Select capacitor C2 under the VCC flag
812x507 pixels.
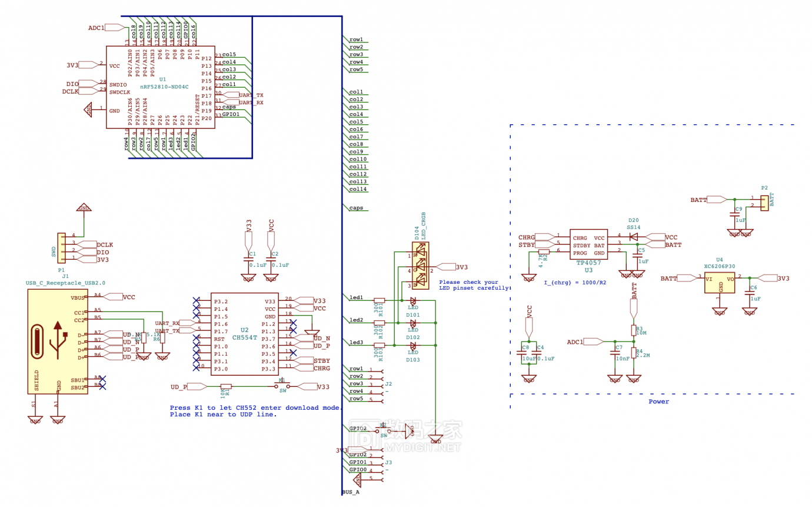(x=271, y=259)
